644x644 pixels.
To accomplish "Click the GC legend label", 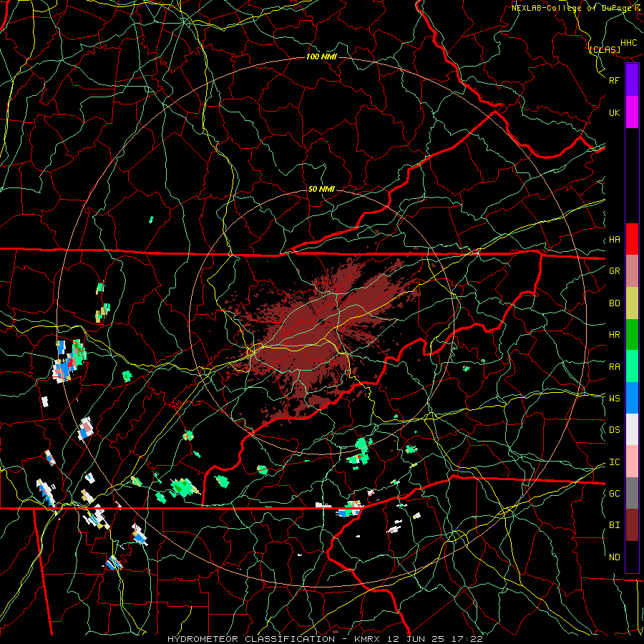I will pyautogui.click(x=615, y=494).
